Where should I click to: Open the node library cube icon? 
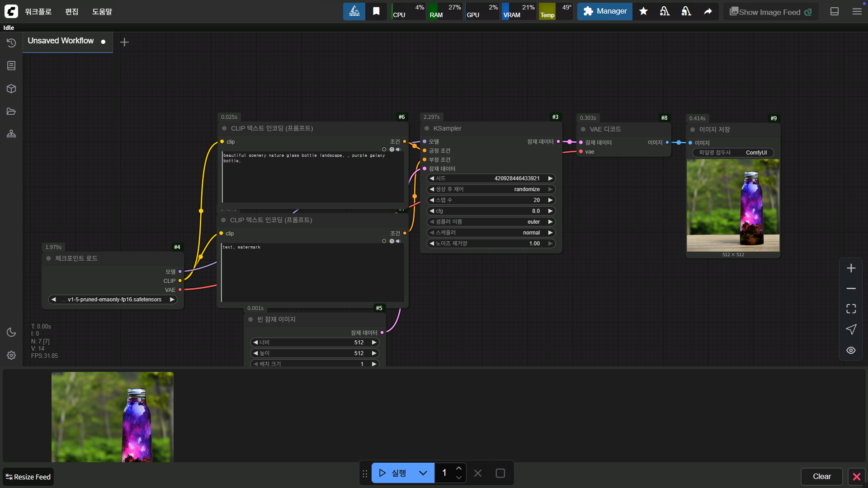(11, 89)
